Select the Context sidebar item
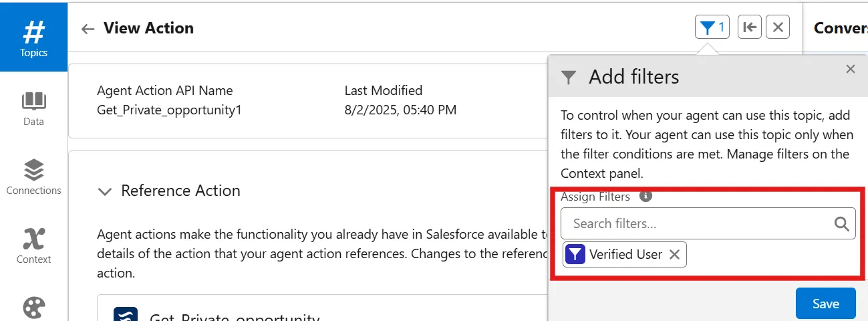This screenshot has width=868, height=321. click(33, 245)
